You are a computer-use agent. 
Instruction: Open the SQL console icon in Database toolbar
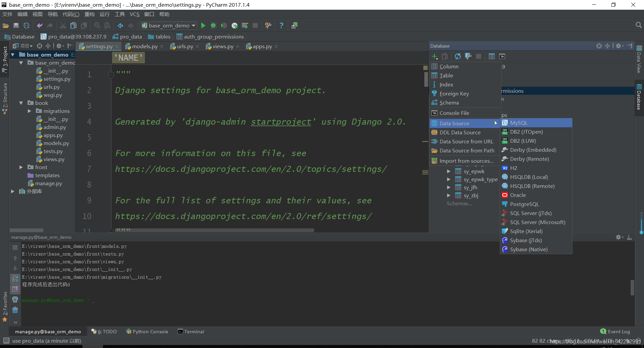tap(502, 56)
